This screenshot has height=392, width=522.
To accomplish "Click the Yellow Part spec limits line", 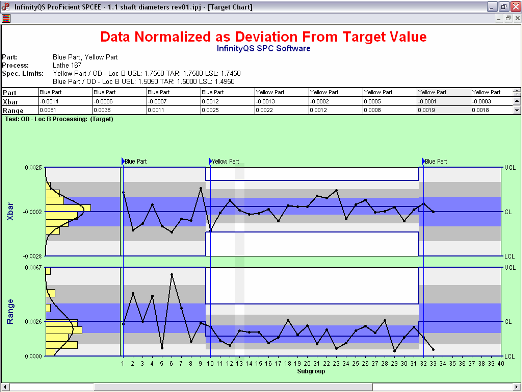I will pyautogui.click(x=147, y=73).
